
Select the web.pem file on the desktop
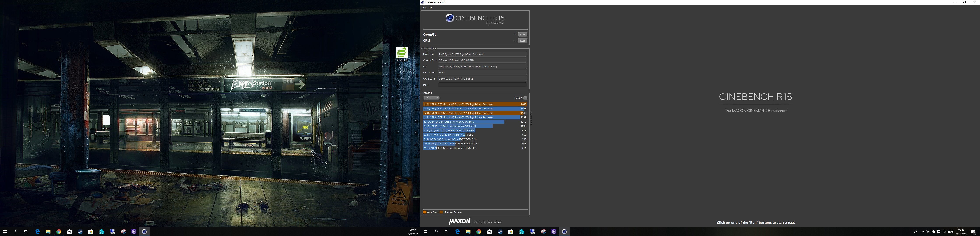click(x=107, y=122)
